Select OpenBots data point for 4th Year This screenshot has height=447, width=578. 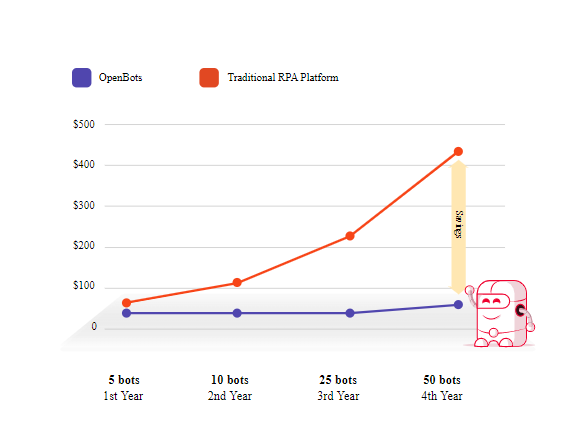[458, 304]
